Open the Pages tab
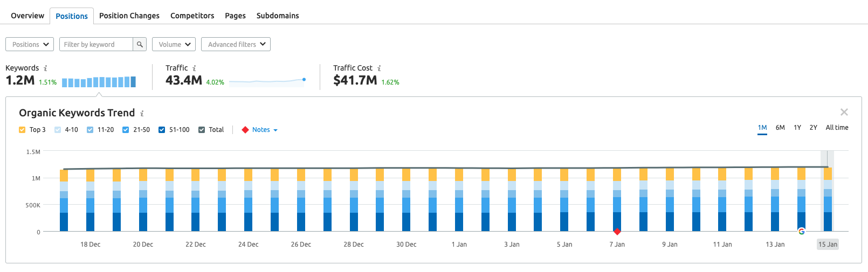The width and height of the screenshot is (868, 272). [235, 16]
